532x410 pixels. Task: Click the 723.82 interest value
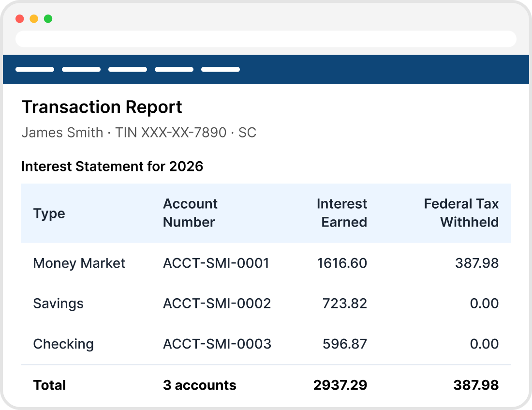[x=345, y=304]
